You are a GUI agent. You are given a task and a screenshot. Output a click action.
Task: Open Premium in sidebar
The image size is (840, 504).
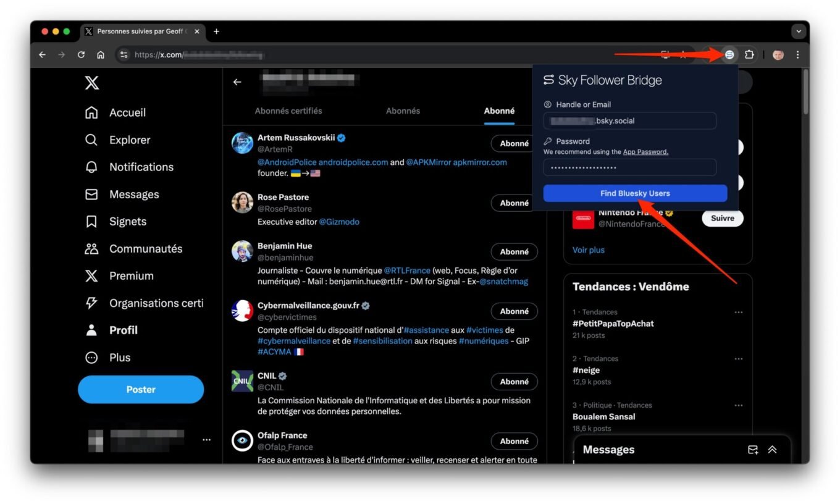pos(119,275)
